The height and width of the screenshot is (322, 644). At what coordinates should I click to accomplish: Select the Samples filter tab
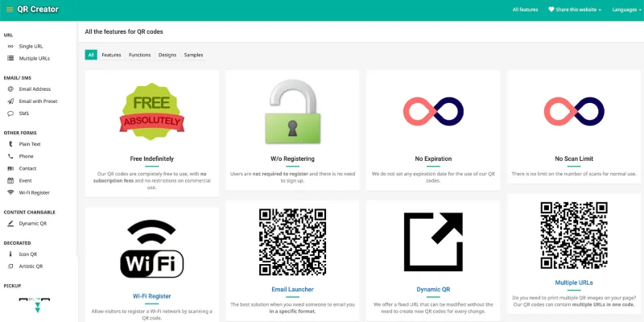193,55
